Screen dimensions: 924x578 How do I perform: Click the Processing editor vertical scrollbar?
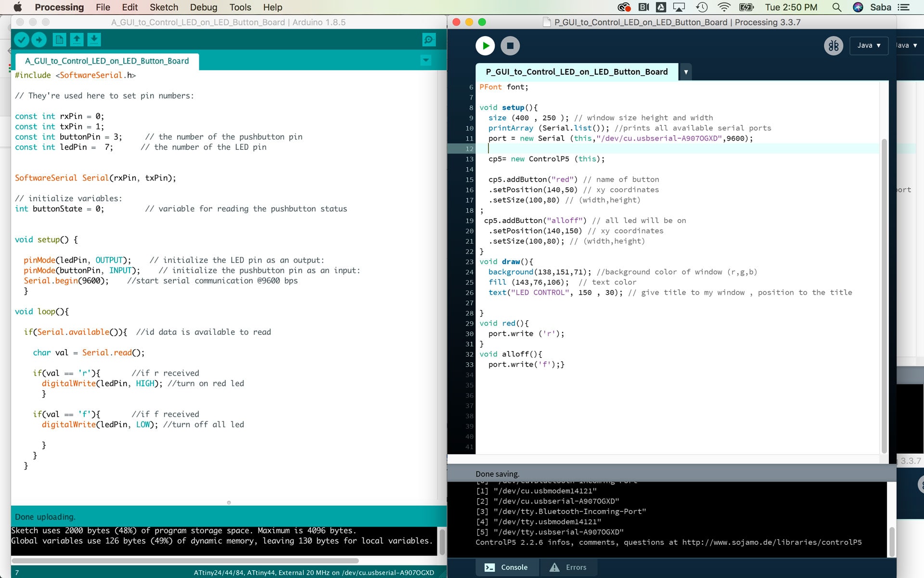(x=884, y=296)
